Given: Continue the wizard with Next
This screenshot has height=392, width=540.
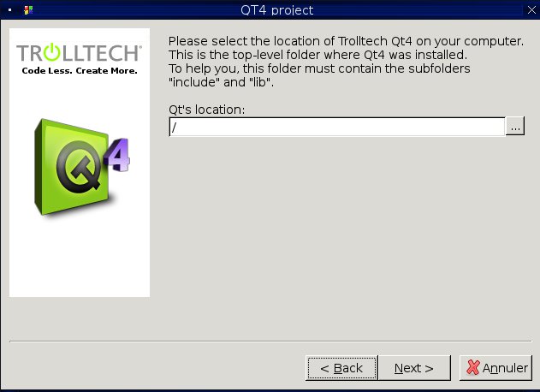Looking at the screenshot, I should click(414, 368).
